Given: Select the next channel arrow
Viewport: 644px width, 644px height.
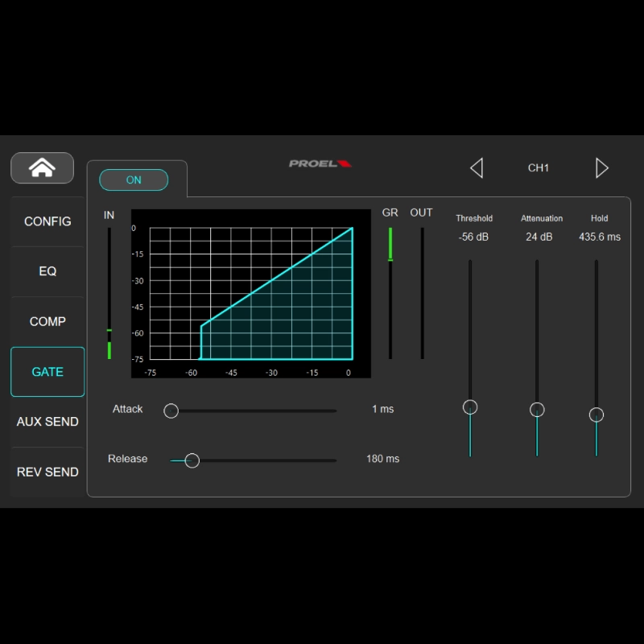Looking at the screenshot, I should 602,167.
